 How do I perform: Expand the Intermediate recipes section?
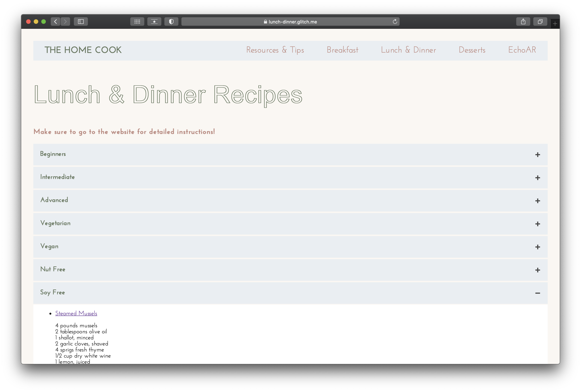pyautogui.click(x=537, y=177)
